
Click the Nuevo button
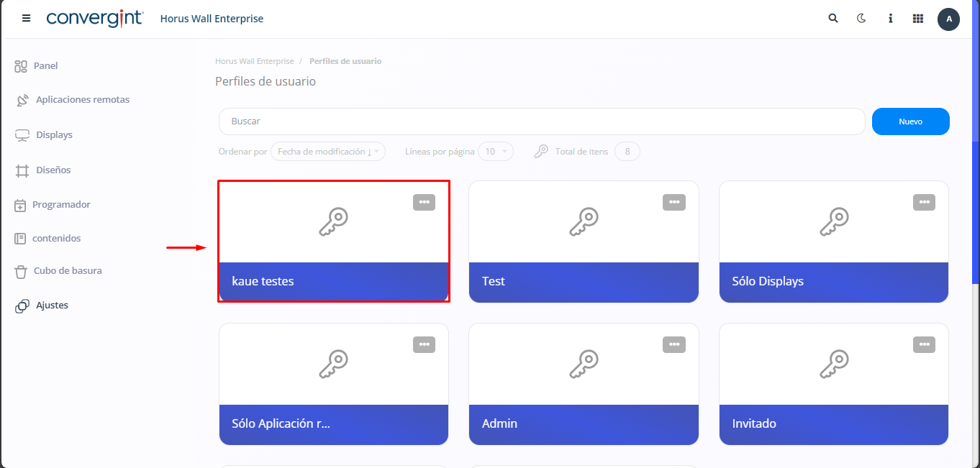[x=910, y=121]
